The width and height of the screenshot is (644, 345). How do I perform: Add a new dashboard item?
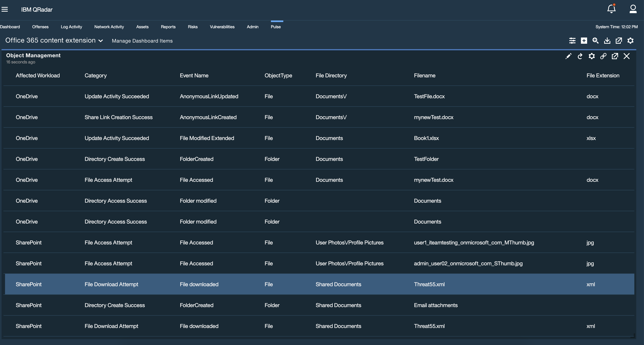tap(584, 41)
